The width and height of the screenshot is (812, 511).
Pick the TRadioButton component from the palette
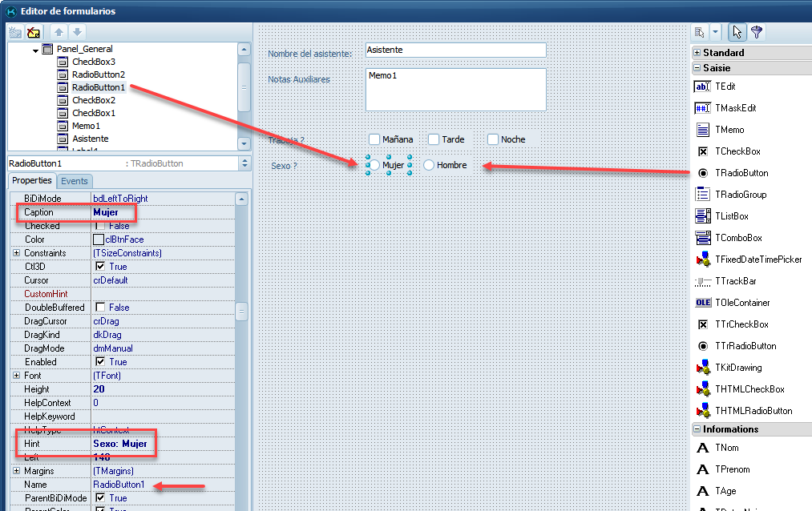741,173
